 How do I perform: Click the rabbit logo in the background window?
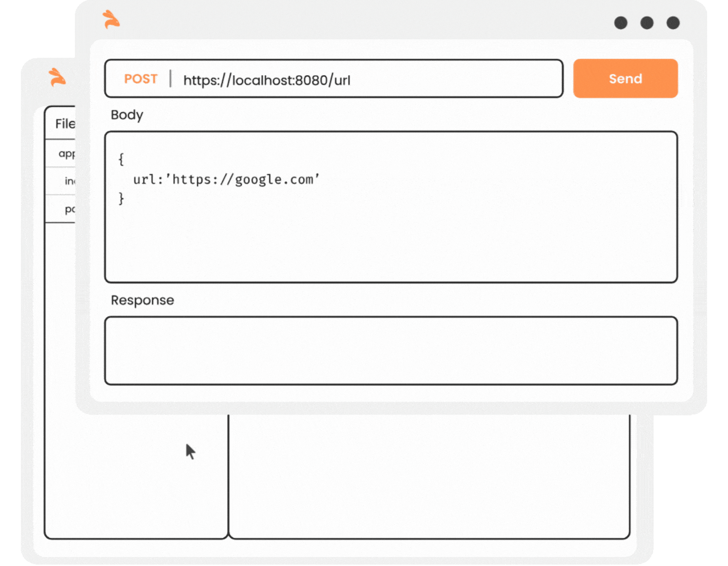pyautogui.click(x=57, y=77)
